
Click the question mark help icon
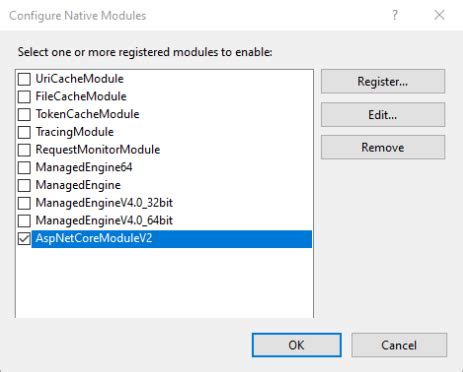point(395,15)
